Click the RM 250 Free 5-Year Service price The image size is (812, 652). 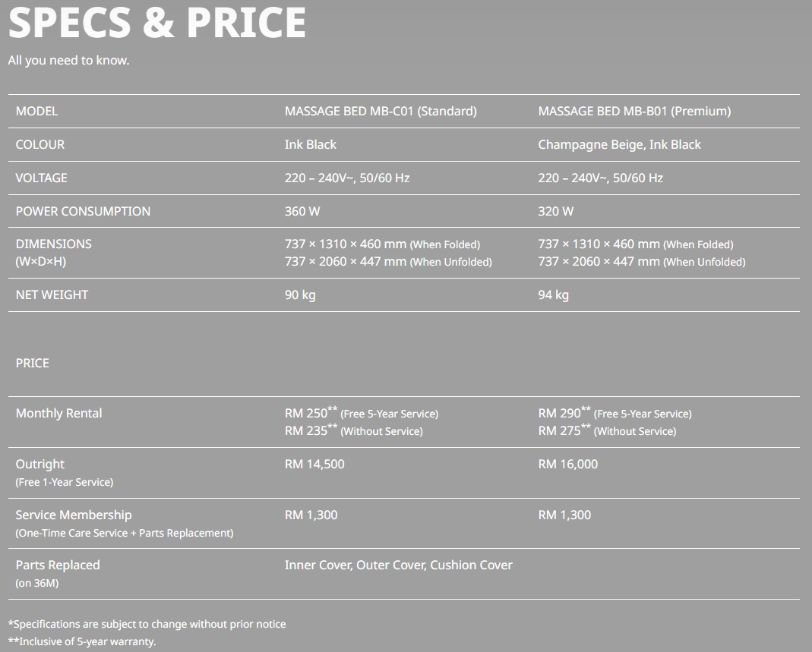361,414
